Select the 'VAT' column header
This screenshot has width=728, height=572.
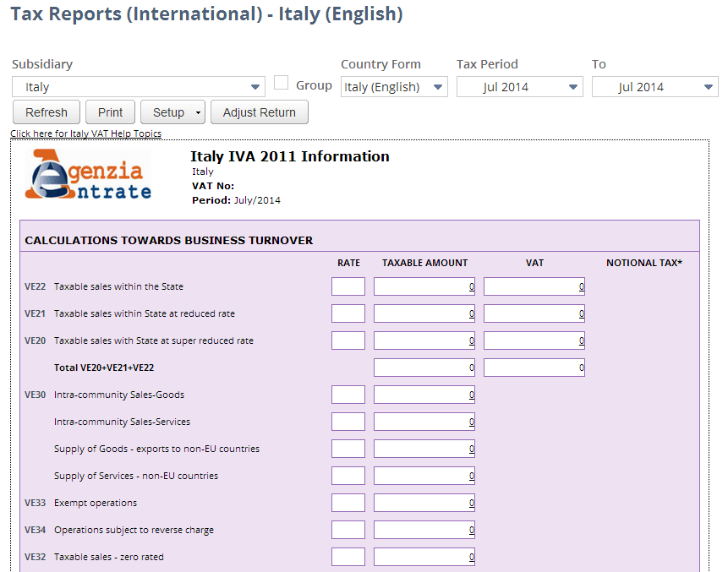(534, 263)
